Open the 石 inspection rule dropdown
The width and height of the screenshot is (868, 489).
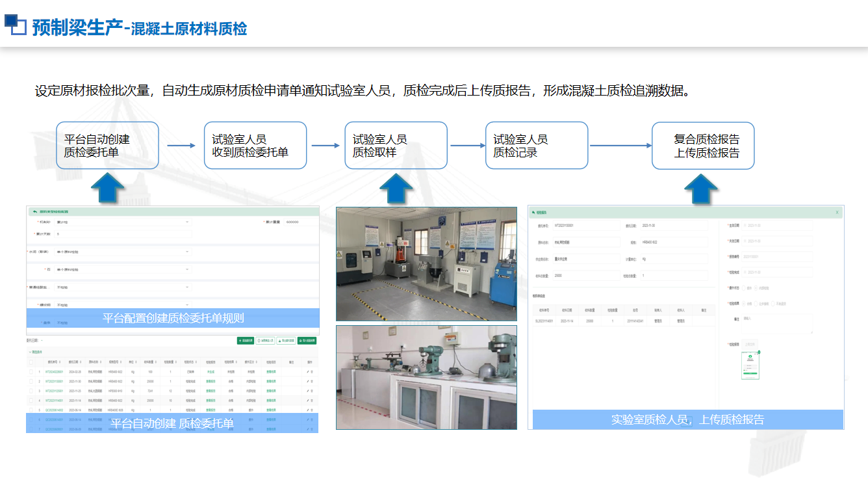pos(123,269)
